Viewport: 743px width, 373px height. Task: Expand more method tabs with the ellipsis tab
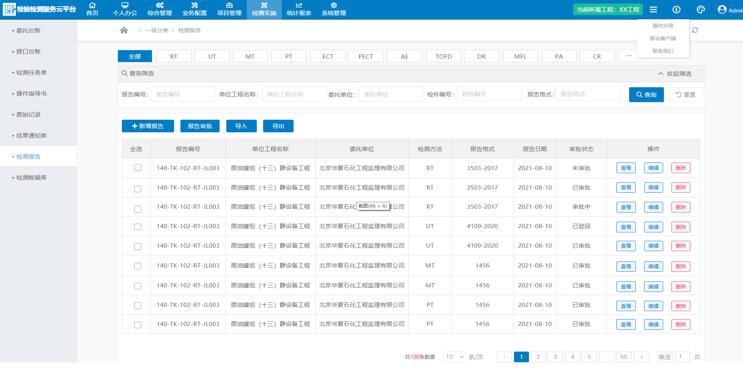[x=628, y=56]
